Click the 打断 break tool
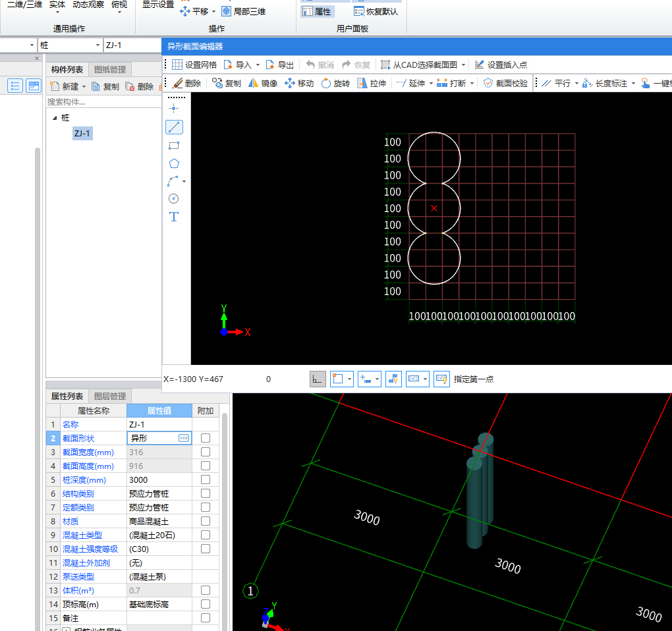This screenshot has width=672, height=631. [x=451, y=83]
